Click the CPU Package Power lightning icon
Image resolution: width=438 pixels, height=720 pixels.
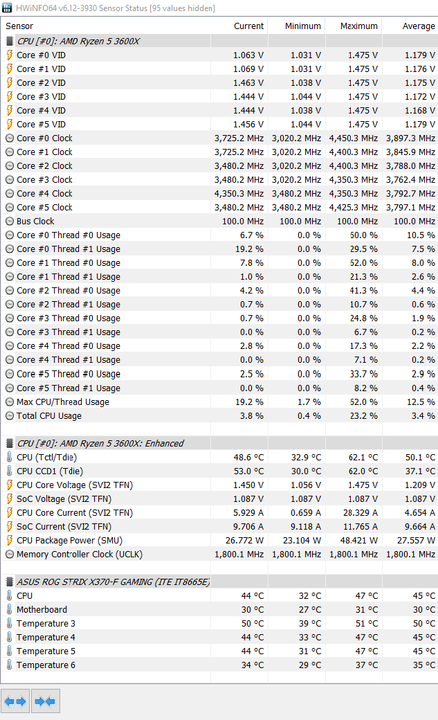point(9,540)
